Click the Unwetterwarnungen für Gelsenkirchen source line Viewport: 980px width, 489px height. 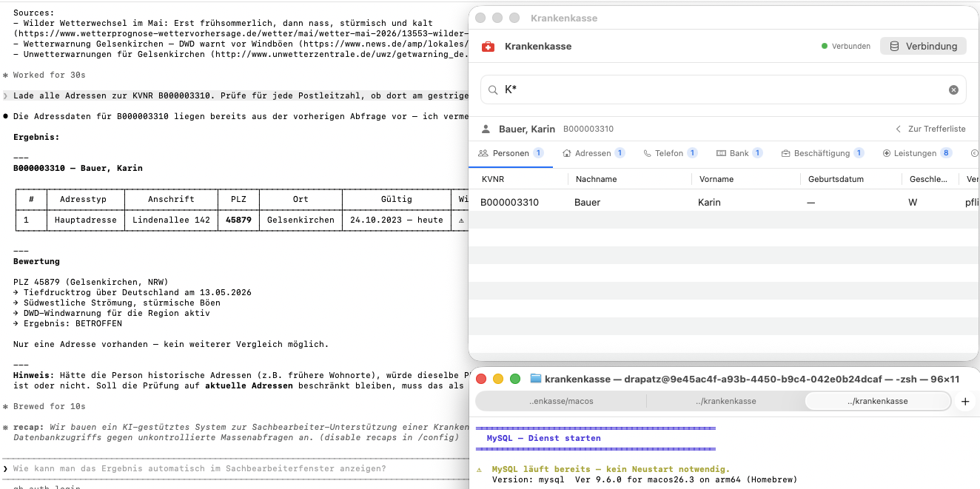(x=241, y=54)
